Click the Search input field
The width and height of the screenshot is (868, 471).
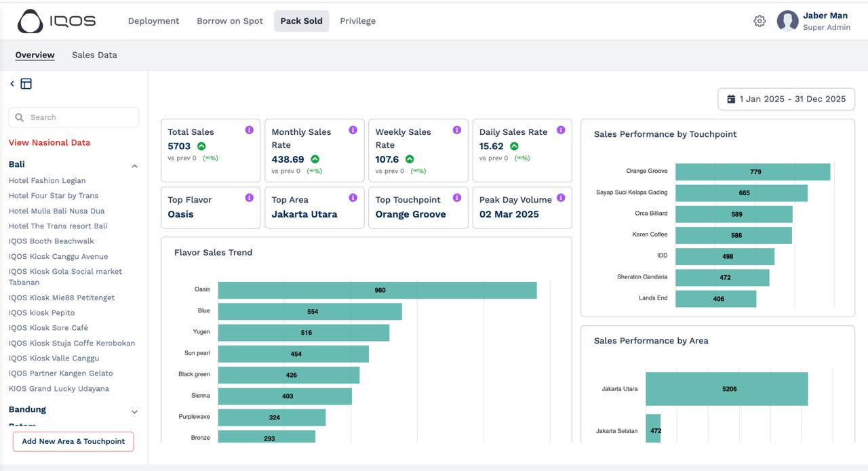[74, 117]
